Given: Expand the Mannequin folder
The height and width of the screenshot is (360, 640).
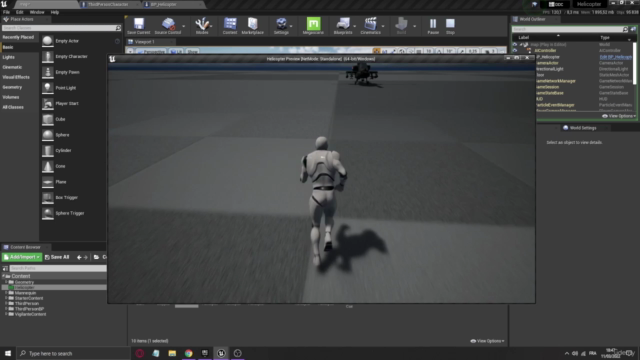Looking at the screenshot, I should point(6,293).
